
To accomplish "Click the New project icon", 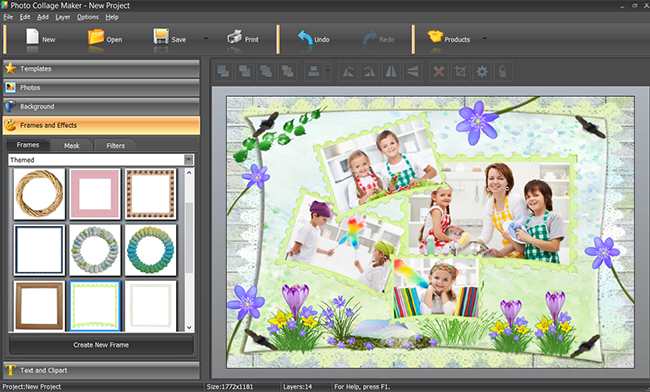I will click(32, 37).
